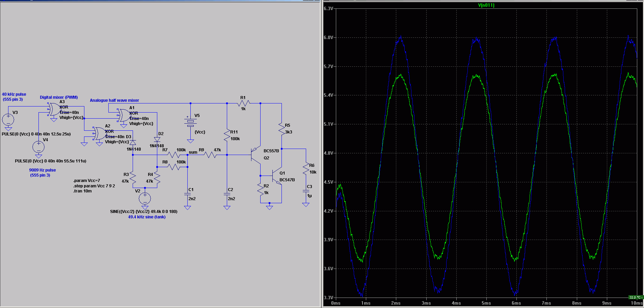Select the D3 diode symbol
Image resolution: width=644 pixels, height=308 pixels.
133,143
